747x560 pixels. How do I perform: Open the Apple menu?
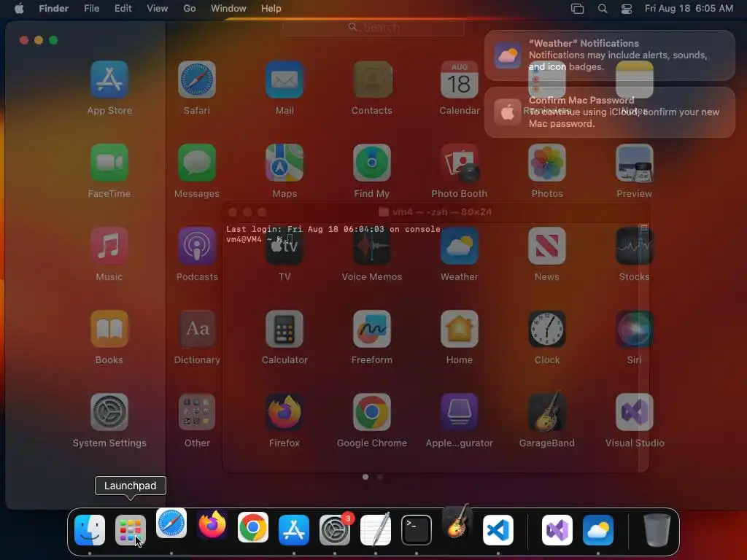(x=19, y=8)
